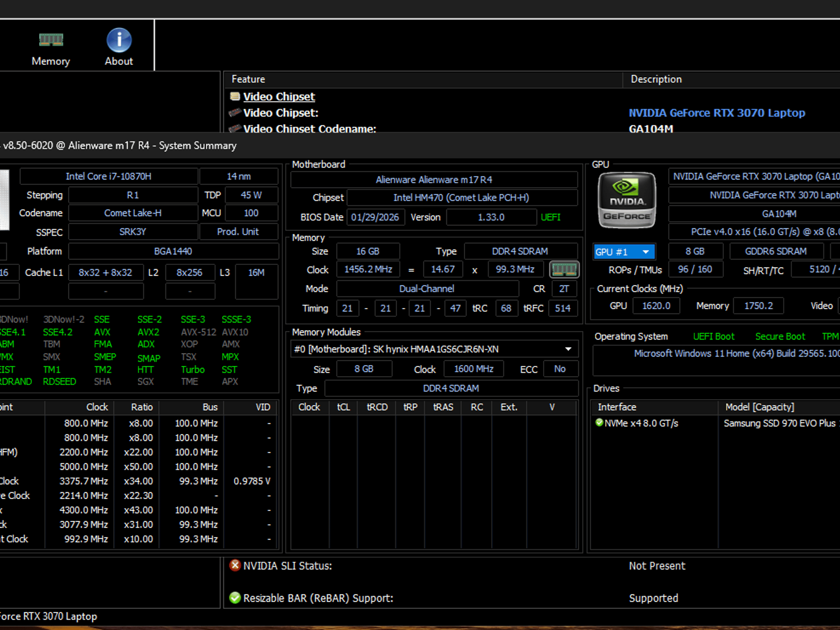Open the Video Chipset heading link
The height and width of the screenshot is (630, 840).
coord(279,97)
